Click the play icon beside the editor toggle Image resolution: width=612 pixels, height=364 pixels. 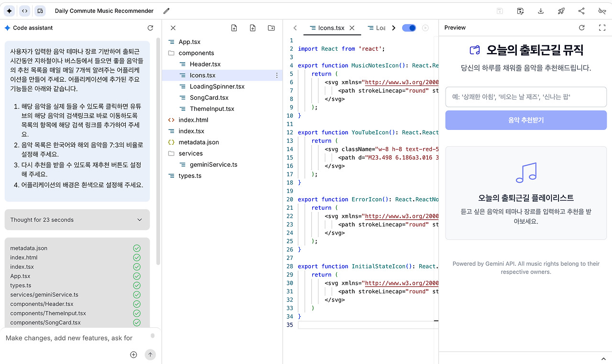click(425, 28)
